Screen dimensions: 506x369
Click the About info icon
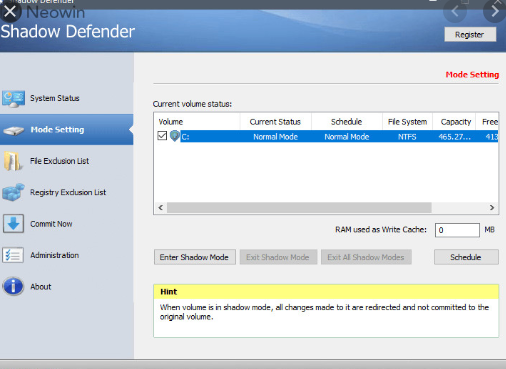(x=13, y=286)
